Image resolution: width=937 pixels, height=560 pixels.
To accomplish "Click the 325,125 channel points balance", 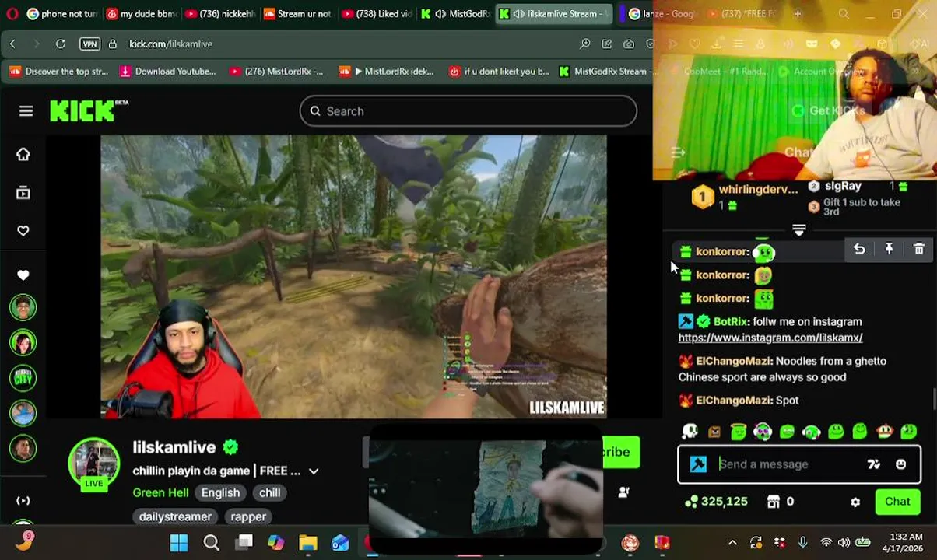I will coord(716,502).
